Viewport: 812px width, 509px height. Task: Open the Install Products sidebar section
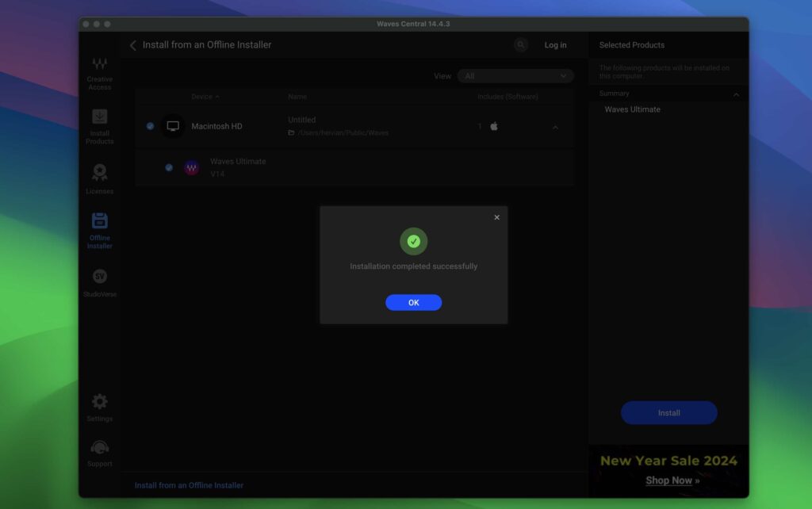click(100, 118)
